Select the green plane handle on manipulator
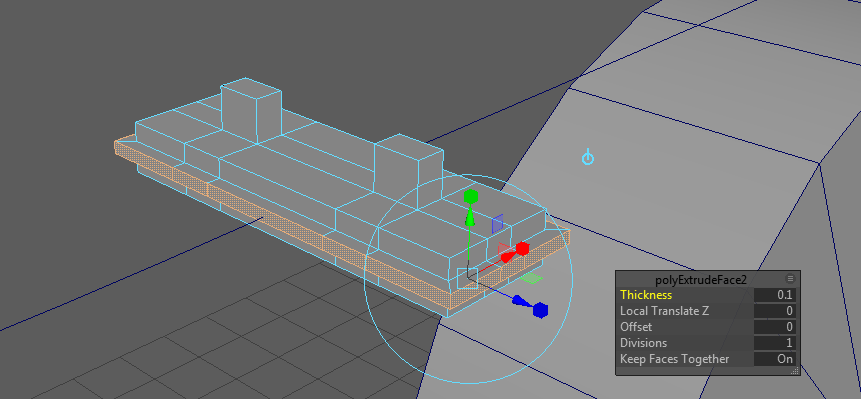Screen dimensions: 861x399 coord(530,278)
